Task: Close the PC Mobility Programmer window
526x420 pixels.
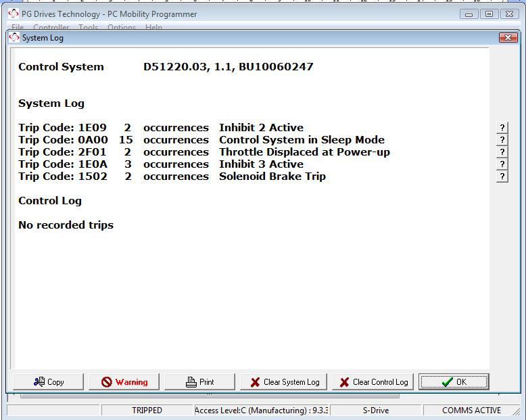Action: [x=509, y=14]
